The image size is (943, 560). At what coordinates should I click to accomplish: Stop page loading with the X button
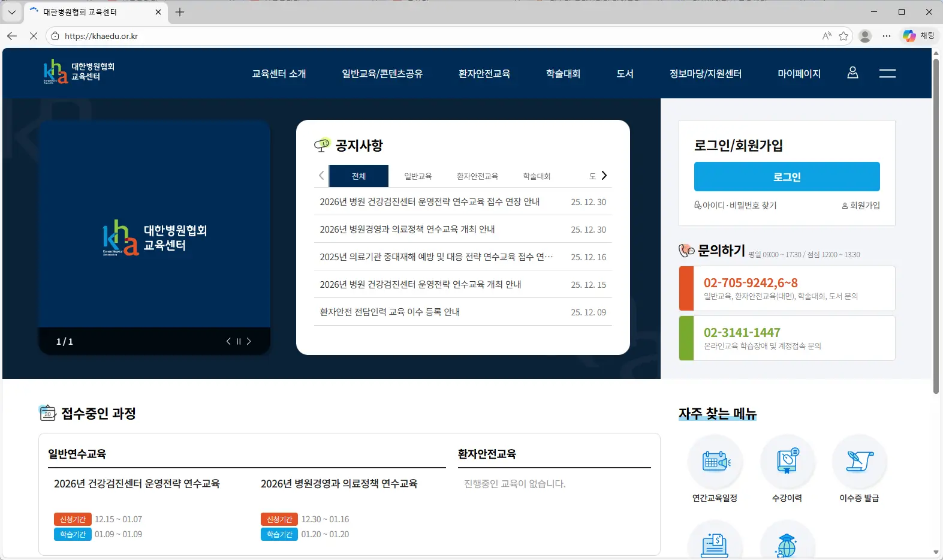point(34,36)
